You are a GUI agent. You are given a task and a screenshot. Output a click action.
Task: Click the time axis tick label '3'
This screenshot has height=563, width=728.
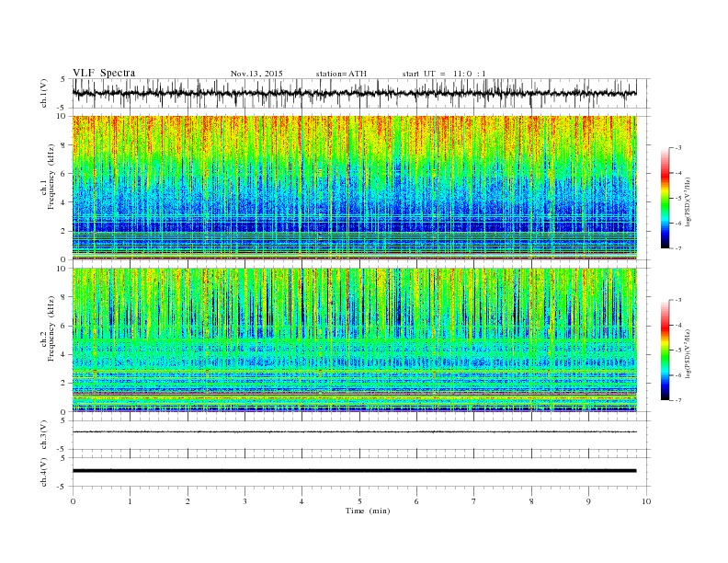pyautogui.click(x=245, y=501)
